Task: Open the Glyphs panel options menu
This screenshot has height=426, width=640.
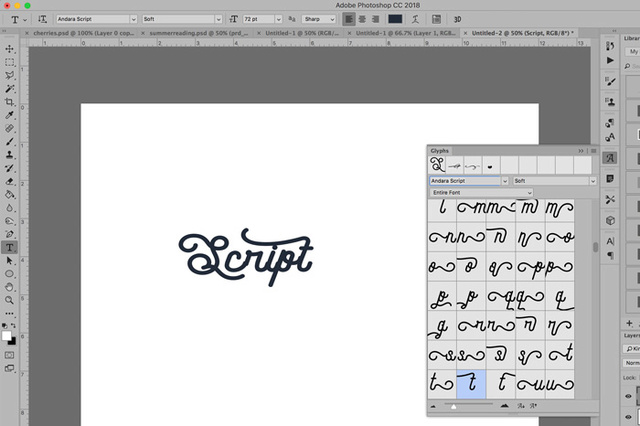Action: (x=593, y=151)
